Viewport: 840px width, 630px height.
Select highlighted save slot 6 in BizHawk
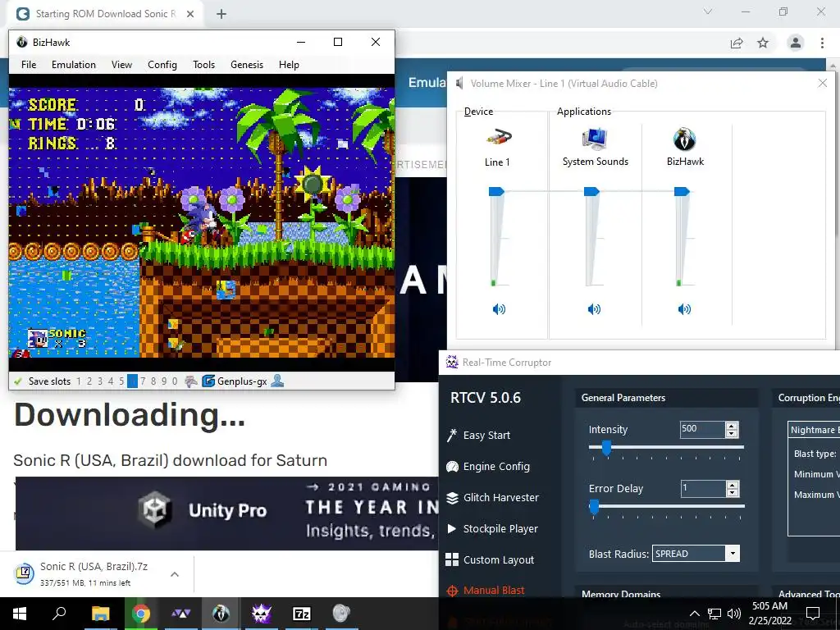pos(132,381)
